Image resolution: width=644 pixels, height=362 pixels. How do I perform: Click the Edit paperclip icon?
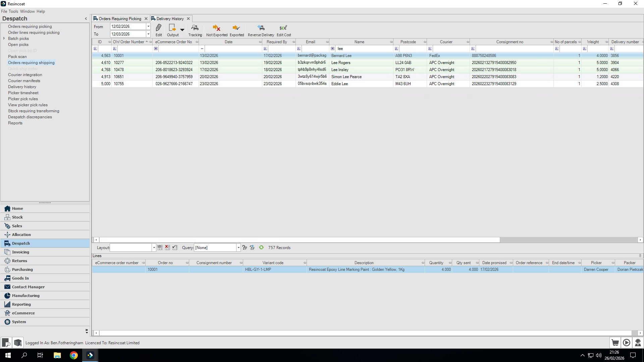click(159, 28)
